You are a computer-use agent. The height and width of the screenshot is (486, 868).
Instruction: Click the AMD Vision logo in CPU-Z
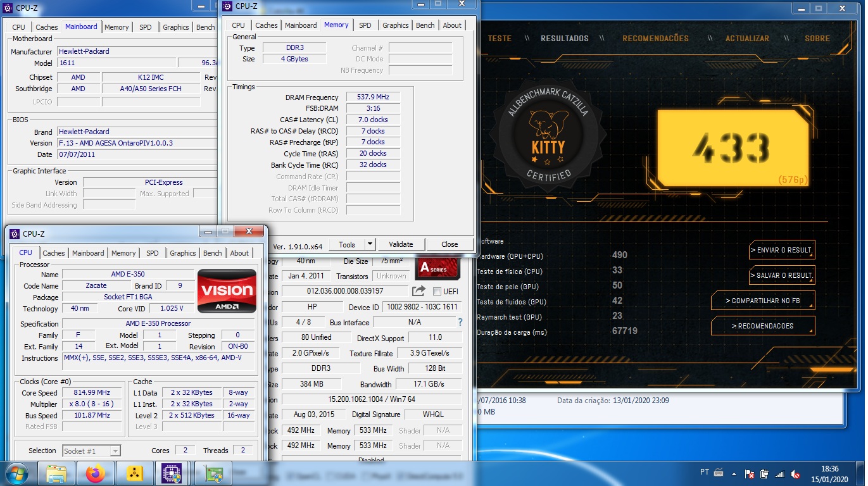227,291
